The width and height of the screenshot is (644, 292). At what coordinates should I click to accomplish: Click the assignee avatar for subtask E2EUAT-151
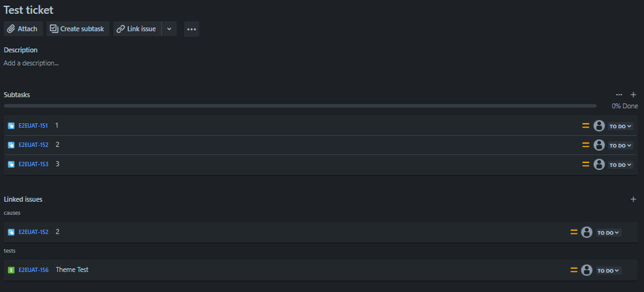(599, 126)
